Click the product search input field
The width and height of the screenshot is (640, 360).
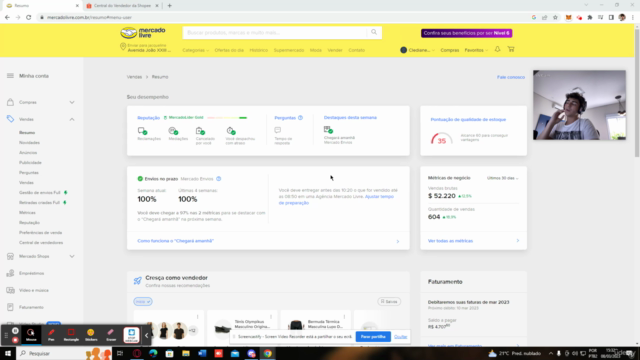pyautogui.click(x=275, y=33)
